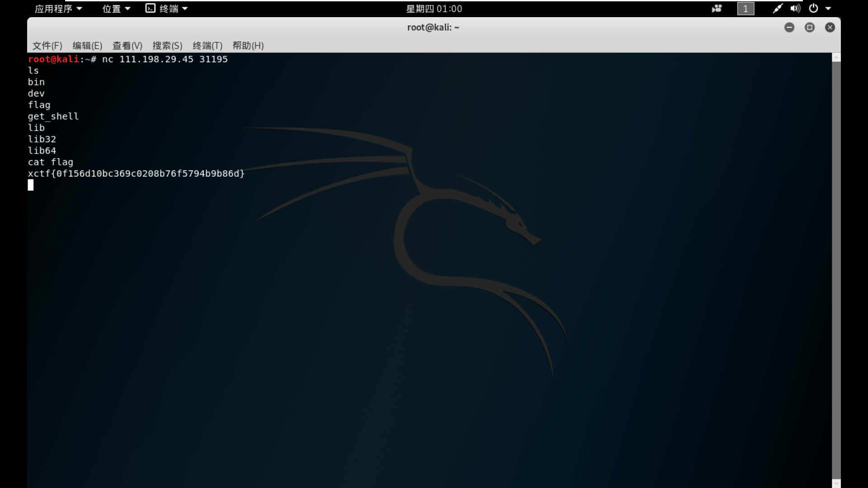The image size is (868, 488).
Task: Select the workspace 1 indicator
Action: [x=745, y=9]
